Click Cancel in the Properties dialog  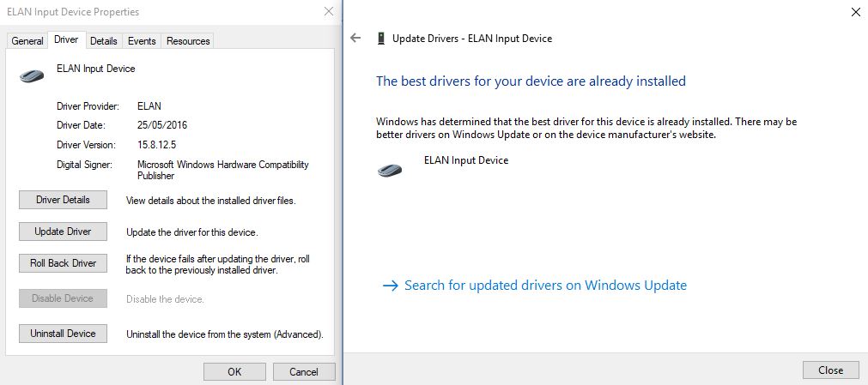pyautogui.click(x=304, y=372)
